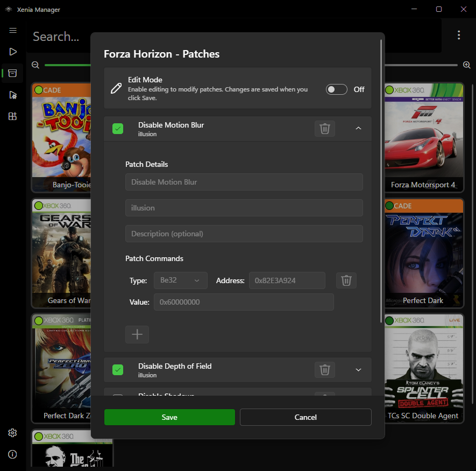Image resolution: width=476 pixels, height=471 pixels.
Task: Delete the Disable Depth of Field patch
Action: point(325,370)
